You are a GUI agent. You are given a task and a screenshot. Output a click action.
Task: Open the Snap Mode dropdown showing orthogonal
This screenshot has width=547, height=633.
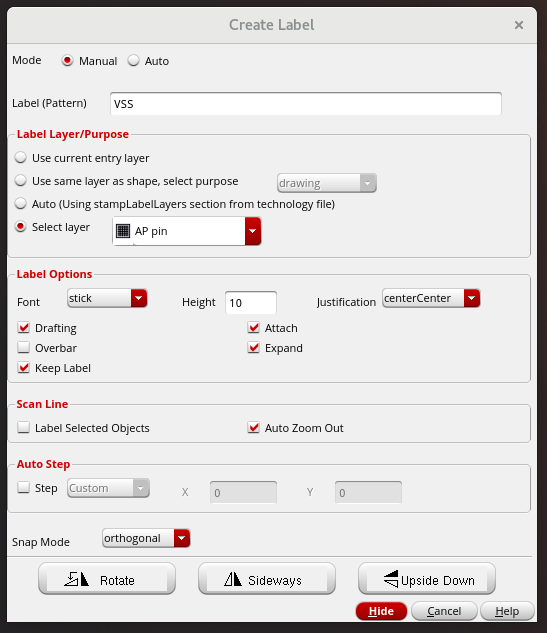[146, 538]
